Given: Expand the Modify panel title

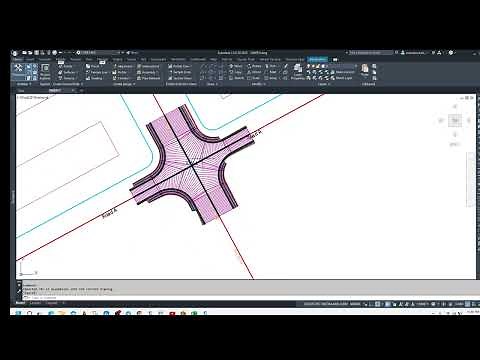Looking at the screenshot, I should pyautogui.click(x=258, y=84).
